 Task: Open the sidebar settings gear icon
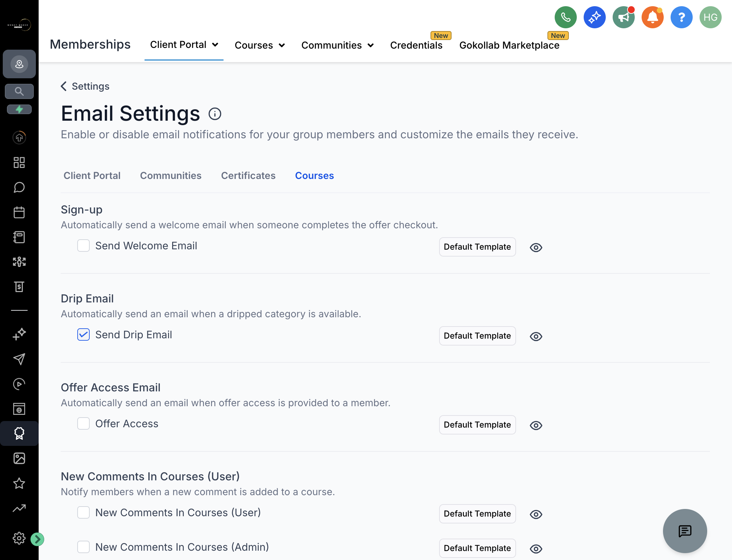click(19, 538)
